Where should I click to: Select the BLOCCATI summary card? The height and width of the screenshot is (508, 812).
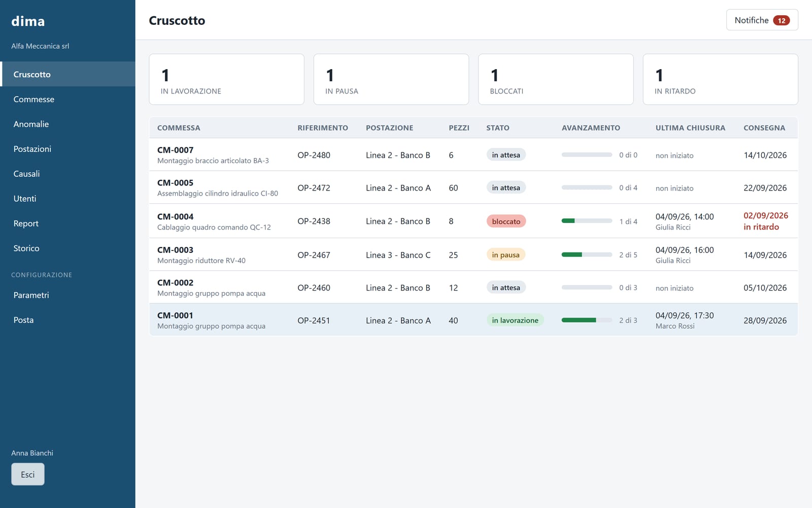[556, 79]
